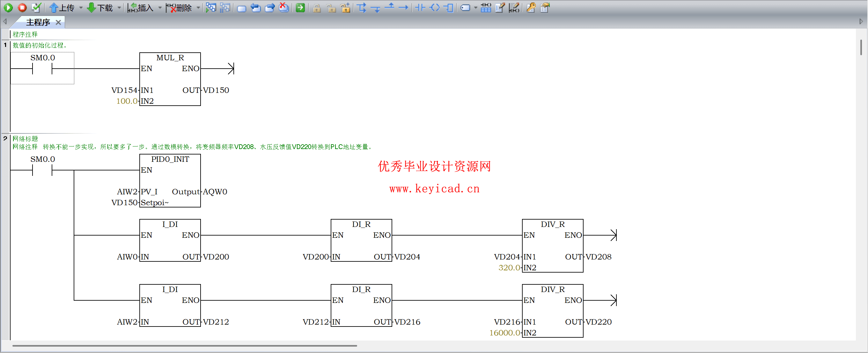Expand the 上传 upload dropdown arrow
868x353 pixels.
tap(81, 7)
